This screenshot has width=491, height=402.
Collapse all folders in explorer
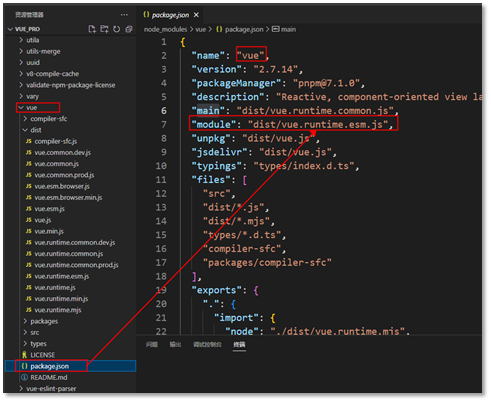pyautogui.click(x=129, y=29)
